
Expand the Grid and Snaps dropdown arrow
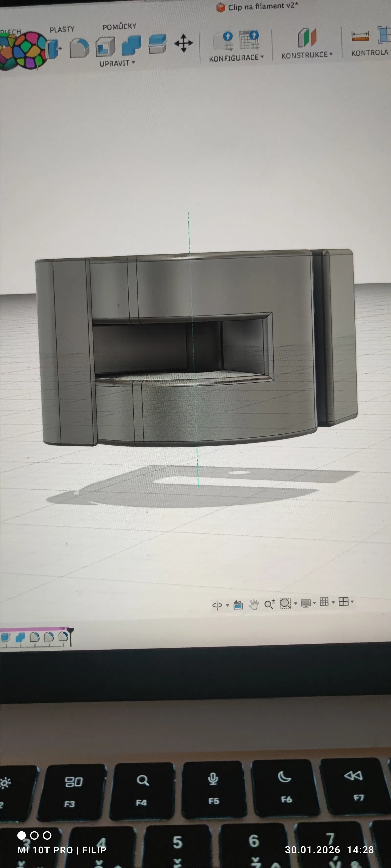point(333,602)
